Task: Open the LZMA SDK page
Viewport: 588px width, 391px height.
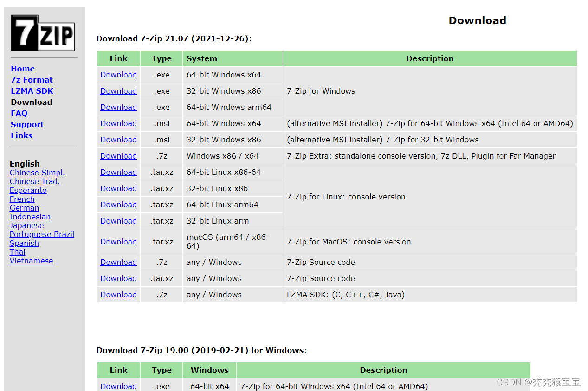Action: (32, 91)
